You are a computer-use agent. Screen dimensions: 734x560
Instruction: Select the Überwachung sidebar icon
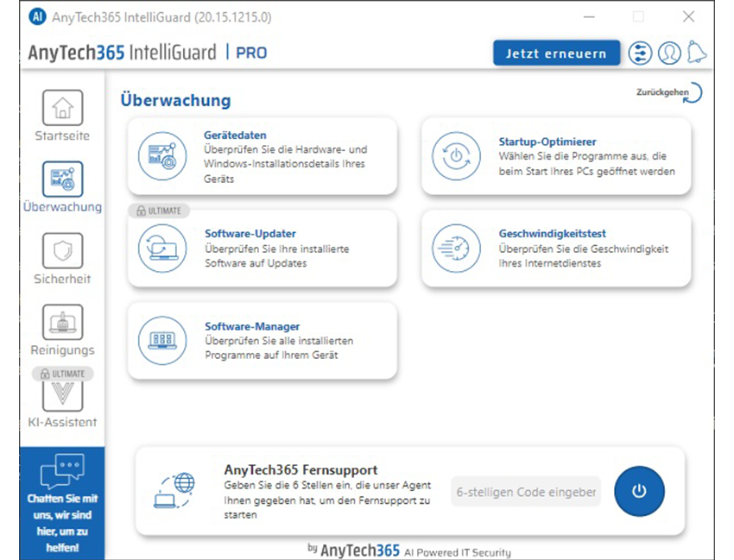coord(62,179)
